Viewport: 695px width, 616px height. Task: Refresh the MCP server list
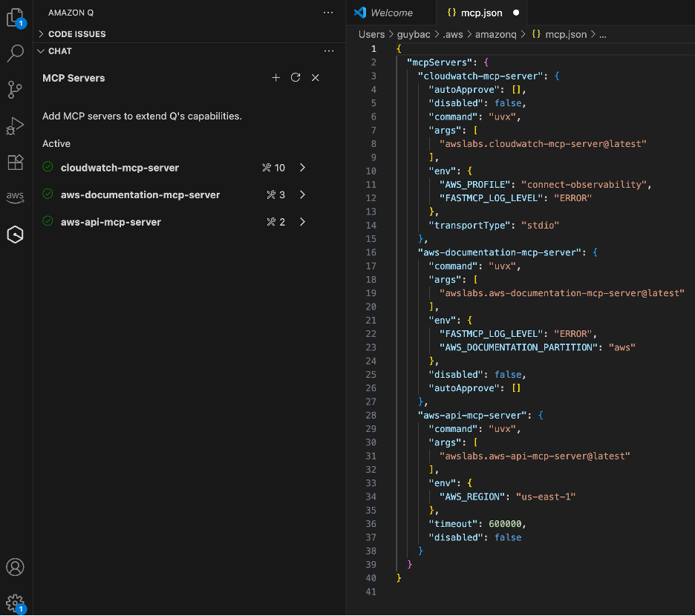pyautogui.click(x=296, y=77)
